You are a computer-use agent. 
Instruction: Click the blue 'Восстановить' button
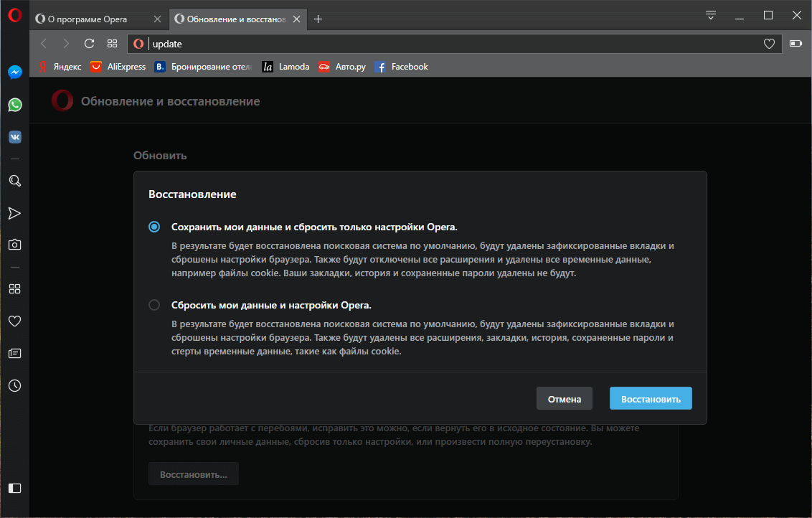651,398
